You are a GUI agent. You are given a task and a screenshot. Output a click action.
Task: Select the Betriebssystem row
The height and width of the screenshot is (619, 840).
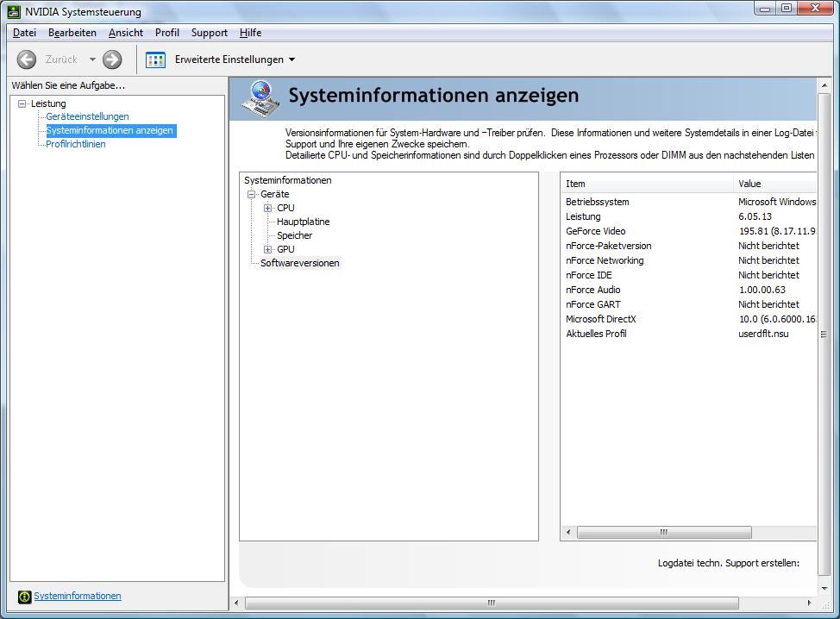click(689, 202)
